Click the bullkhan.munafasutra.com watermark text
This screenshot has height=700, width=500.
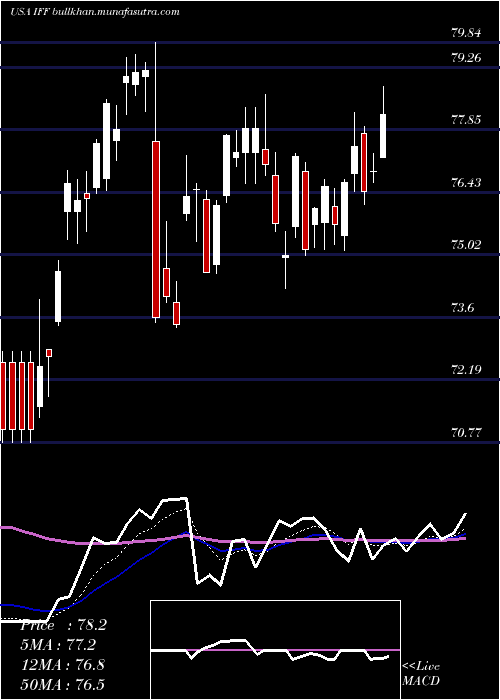[116, 12]
